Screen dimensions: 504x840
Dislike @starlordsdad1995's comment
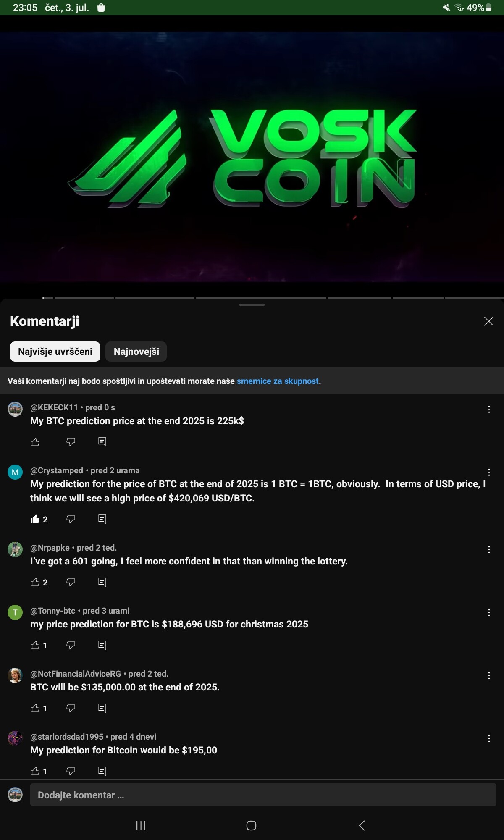pos(71,771)
